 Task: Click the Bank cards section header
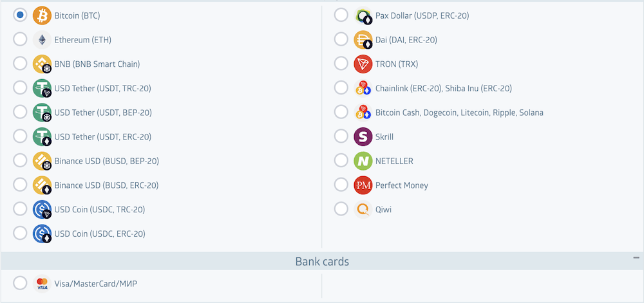(x=322, y=261)
